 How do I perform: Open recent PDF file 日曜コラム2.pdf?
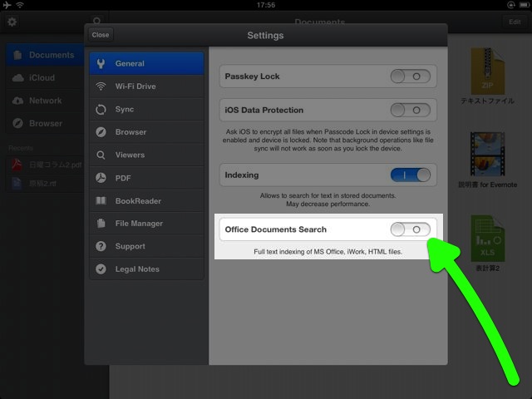coord(47,165)
